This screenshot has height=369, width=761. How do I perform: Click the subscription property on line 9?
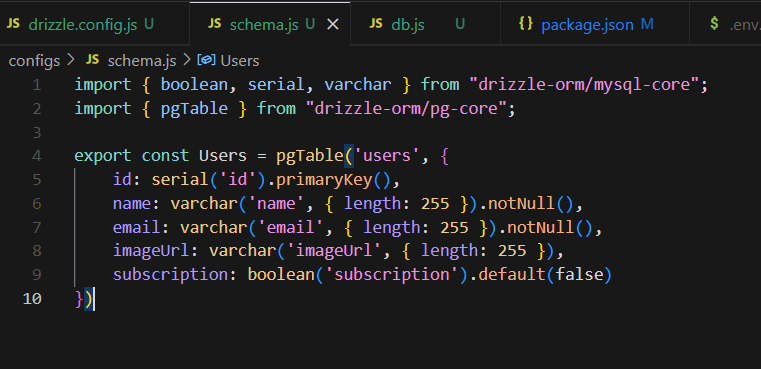point(170,275)
